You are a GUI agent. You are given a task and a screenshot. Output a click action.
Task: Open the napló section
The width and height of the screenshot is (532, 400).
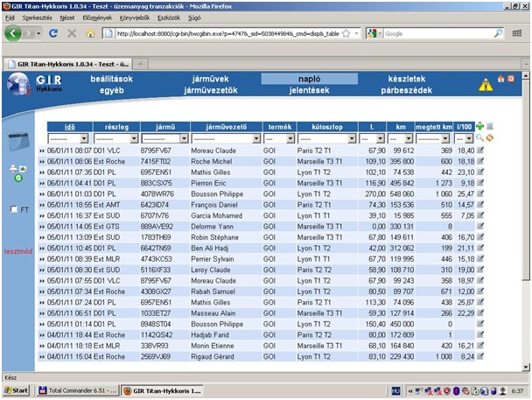coord(309,79)
